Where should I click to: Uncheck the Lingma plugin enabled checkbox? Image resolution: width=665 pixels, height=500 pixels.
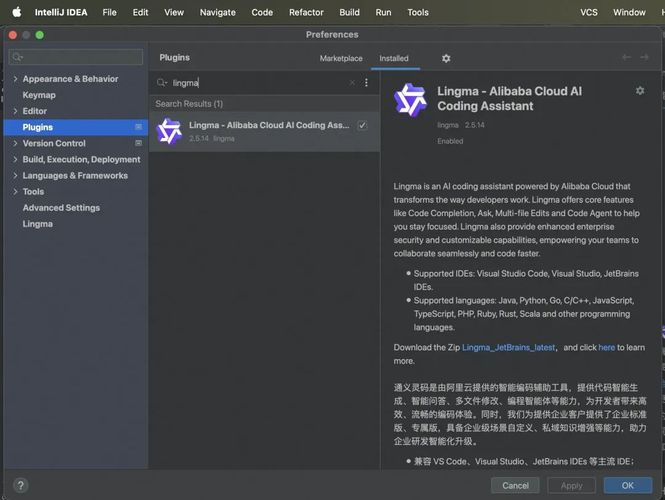(362, 125)
